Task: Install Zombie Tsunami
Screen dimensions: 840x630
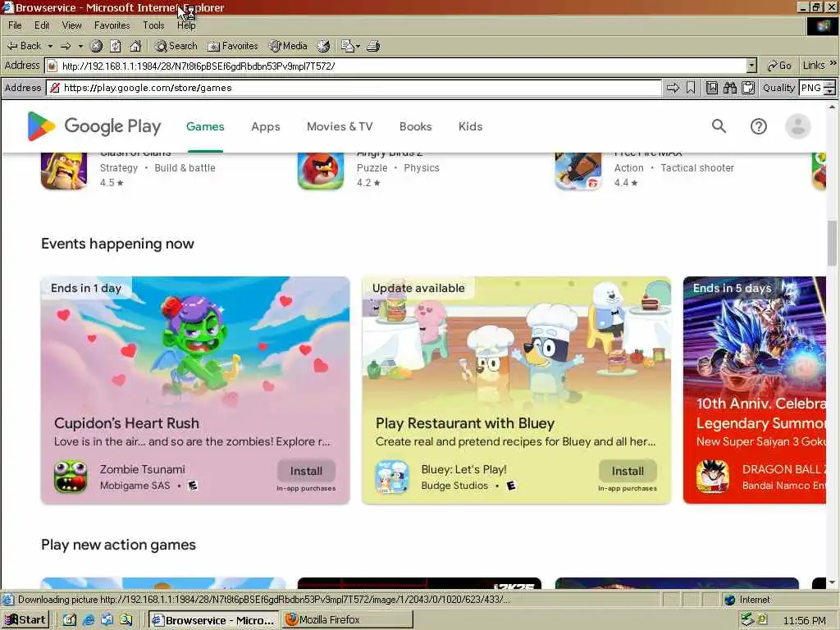Action: click(307, 471)
